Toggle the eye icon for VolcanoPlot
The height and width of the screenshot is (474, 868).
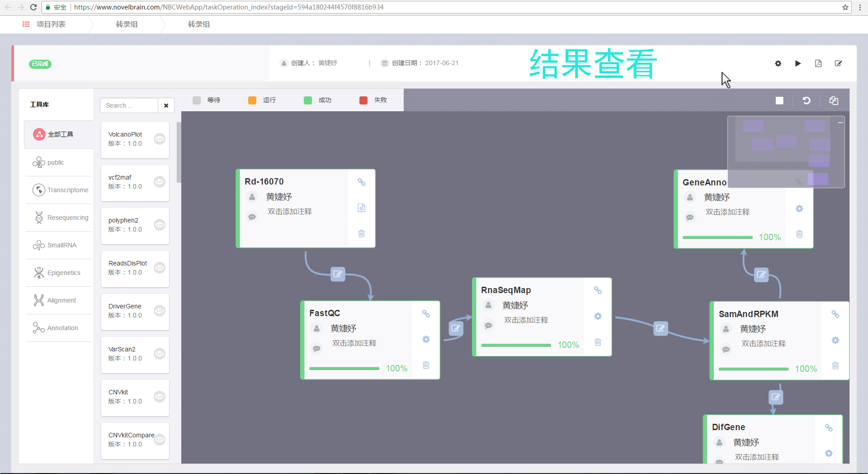point(160,139)
